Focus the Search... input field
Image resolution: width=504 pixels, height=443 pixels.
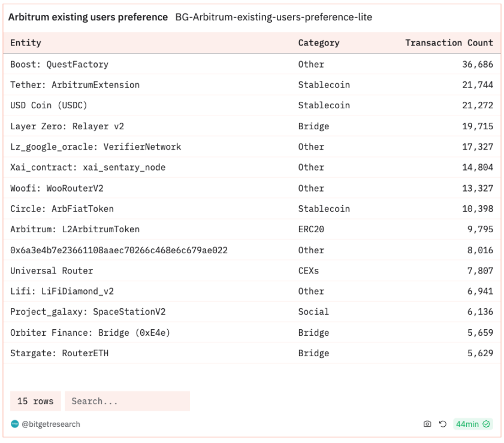pos(127,401)
